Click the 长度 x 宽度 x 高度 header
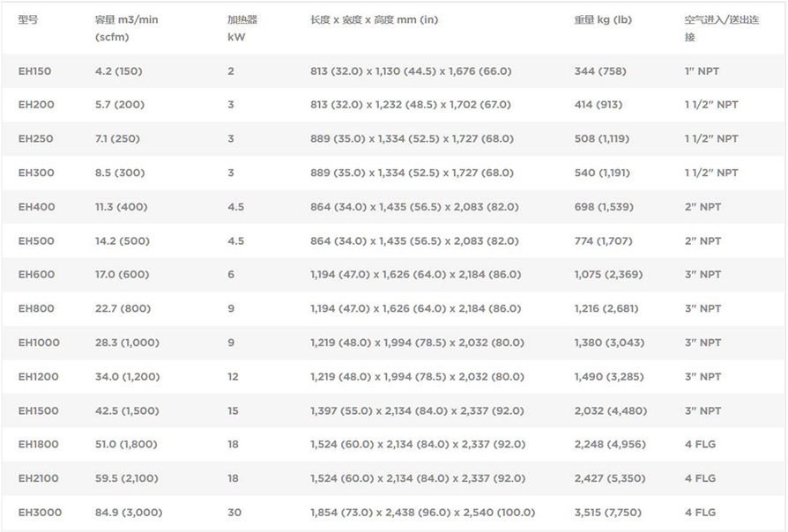This screenshot has width=788, height=532. tap(374, 20)
